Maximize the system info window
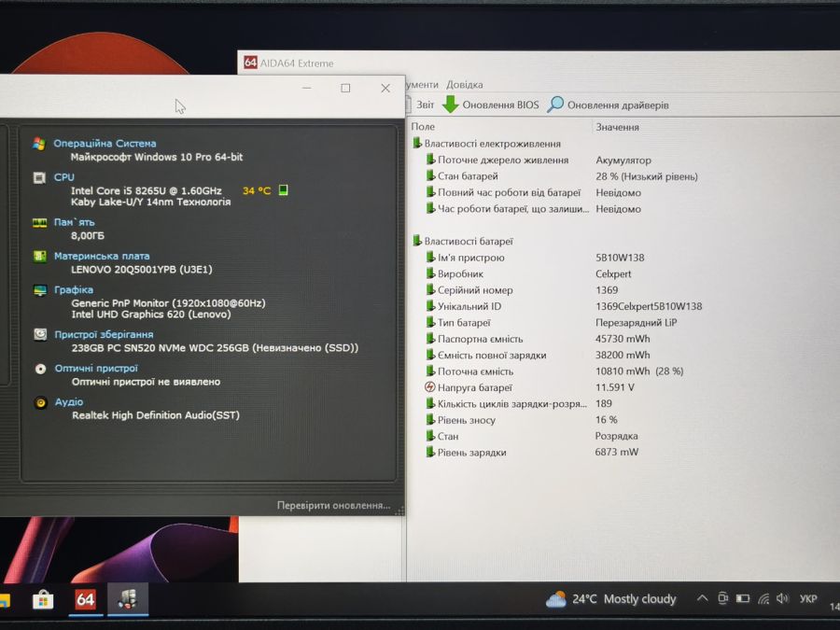This screenshot has height=630, width=840. [345, 88]
